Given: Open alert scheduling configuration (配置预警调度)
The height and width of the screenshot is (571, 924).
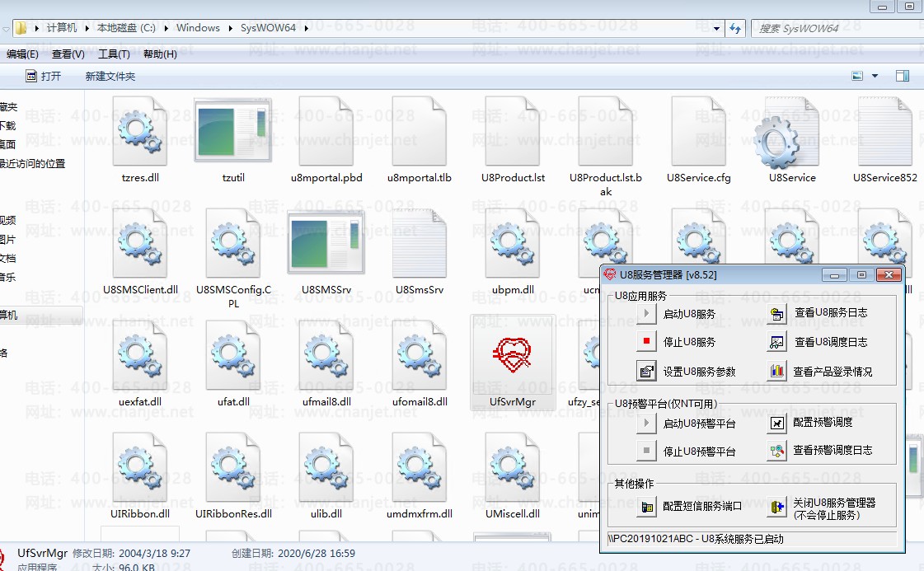Looking at the screenshot, I should click(776, 423).
